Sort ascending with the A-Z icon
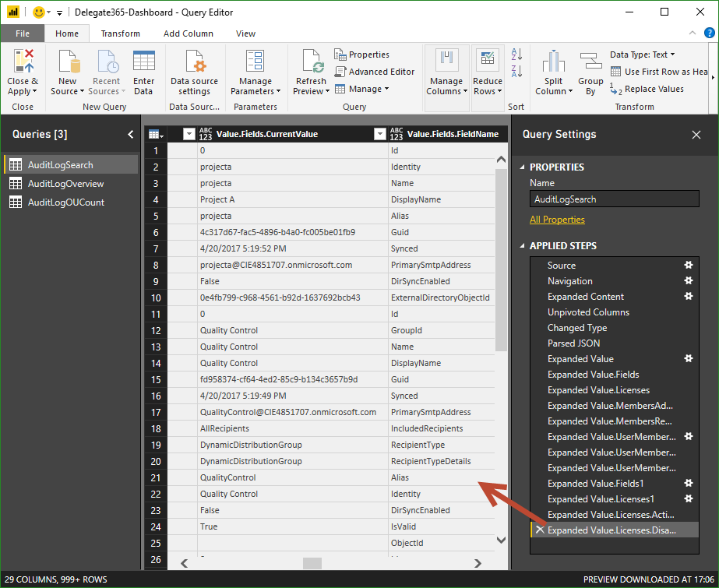This screenshot has height=588, width=719. [x=516, y=55]
